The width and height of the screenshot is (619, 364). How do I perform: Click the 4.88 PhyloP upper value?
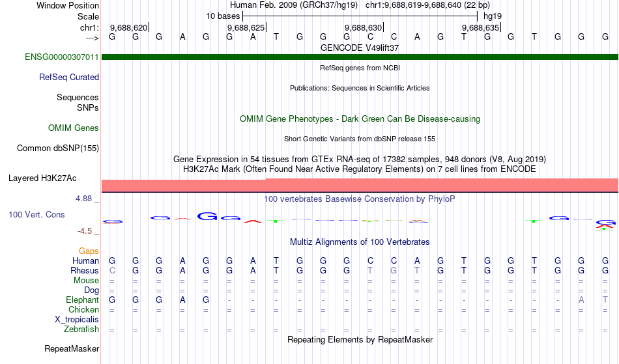click(83, 199)
